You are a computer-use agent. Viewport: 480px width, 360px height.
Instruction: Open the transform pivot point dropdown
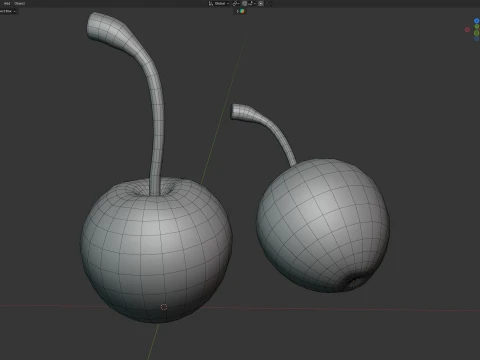pyautogui.click(x=236, y=3)
